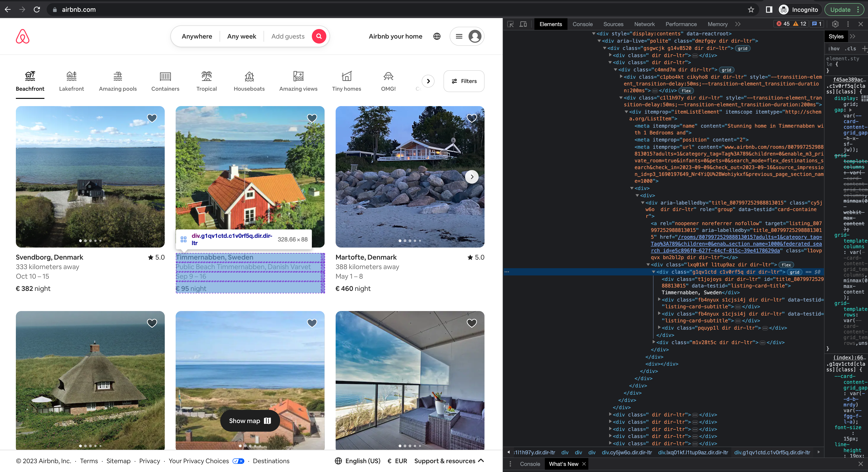Click the Show map button
This screenshot has width=868, height=472.
[x=250, y=421]
